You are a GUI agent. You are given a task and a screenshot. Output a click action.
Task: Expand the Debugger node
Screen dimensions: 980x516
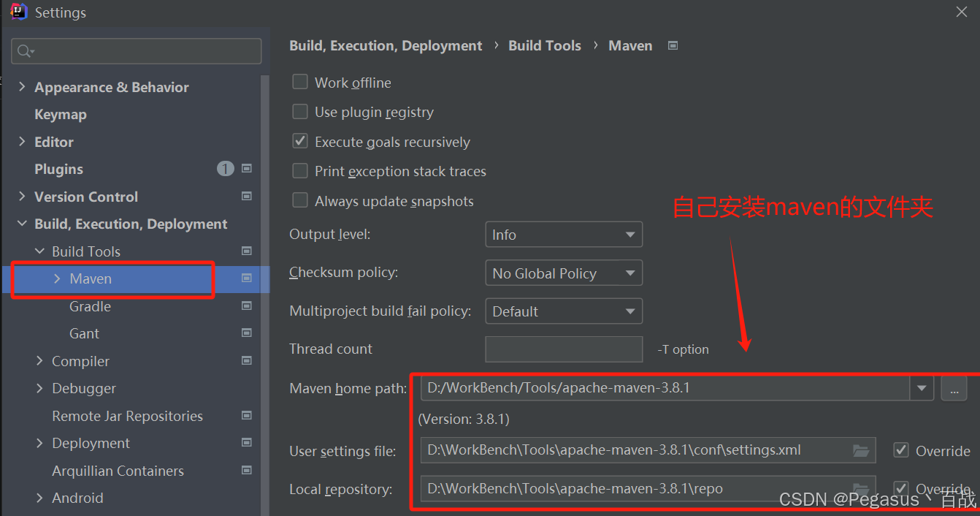click(x=39, y=388)
